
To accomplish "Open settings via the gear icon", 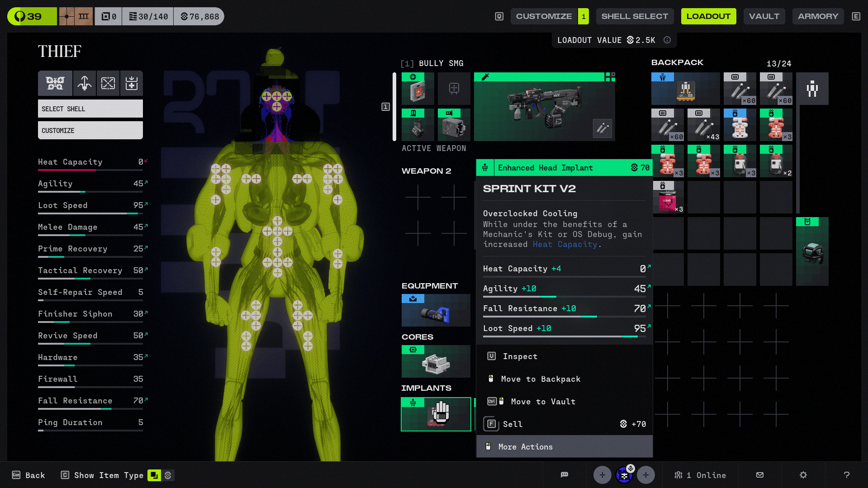I will click(803, 475).
